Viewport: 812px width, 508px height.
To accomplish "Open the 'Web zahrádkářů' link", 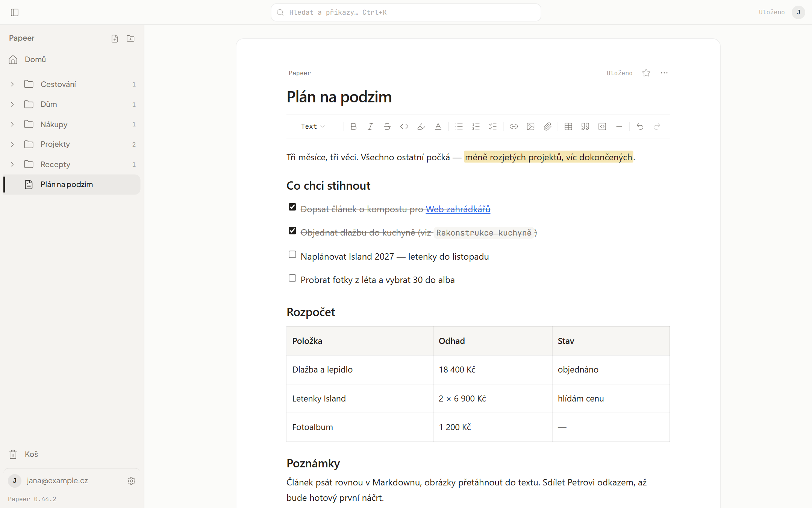I will (x=458, y=209).
